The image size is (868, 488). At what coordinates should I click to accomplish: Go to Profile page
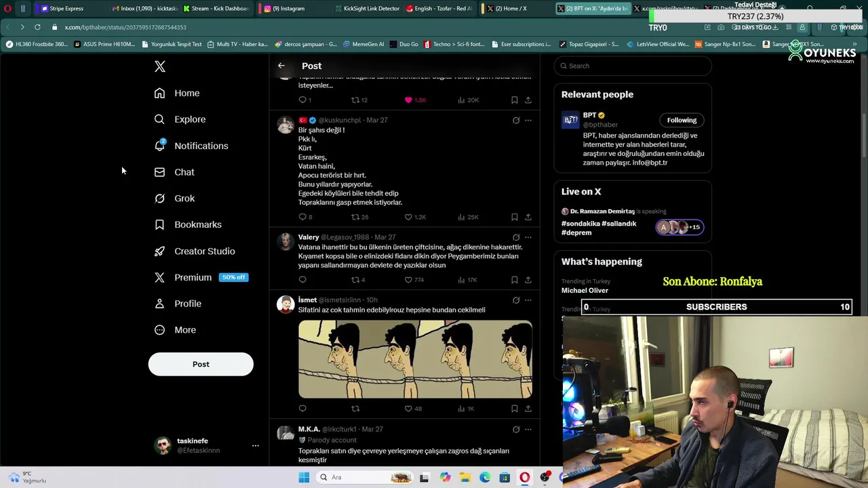[x=178, y=304]
